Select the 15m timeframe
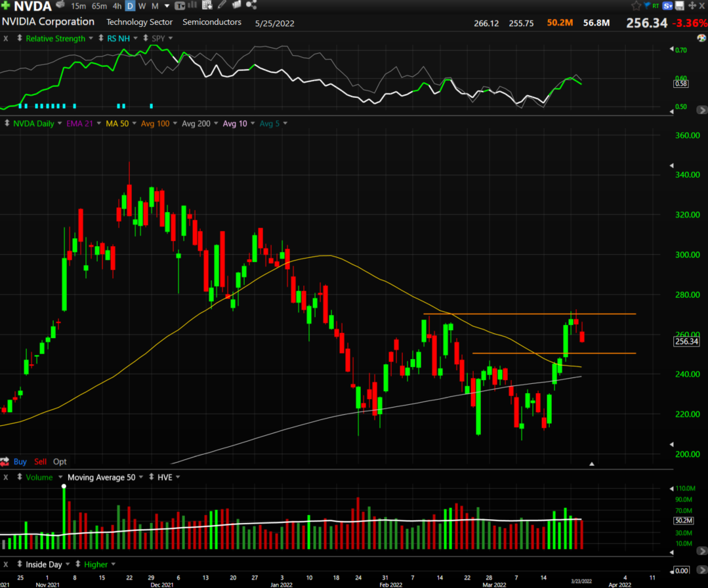Image resolution: width=708 pixels, height=588 pixels. 78,7
